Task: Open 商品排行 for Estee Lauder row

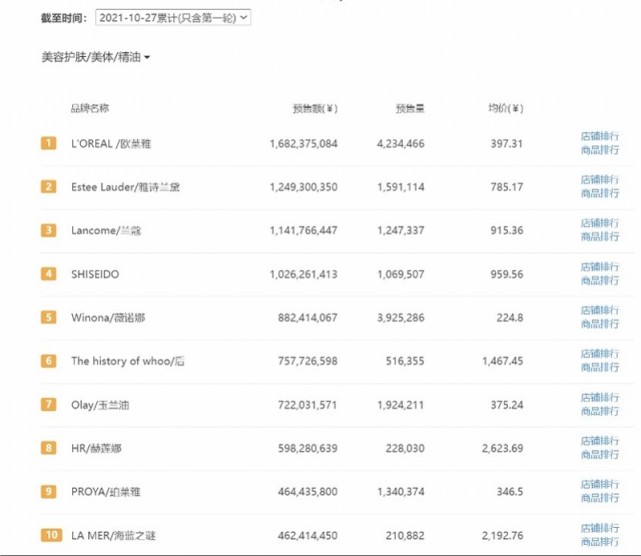Action: tap(600, 193)
